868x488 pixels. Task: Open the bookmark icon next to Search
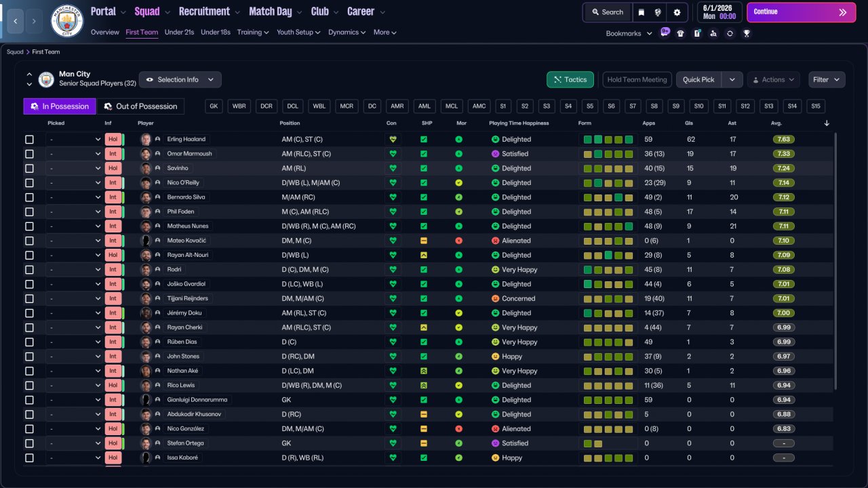(641, 12)
